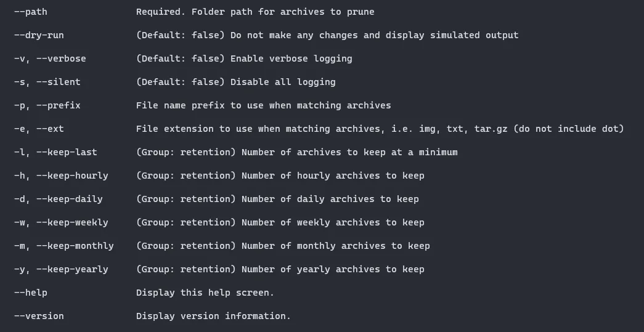
Task: Click "Display version information." text
Action: tap(213, 316)
